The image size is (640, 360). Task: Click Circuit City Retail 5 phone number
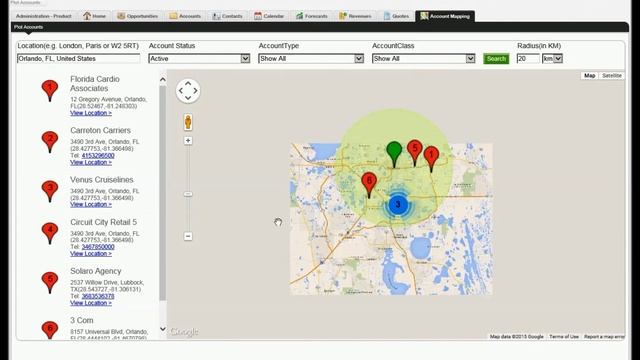click(x=98, y=247)
